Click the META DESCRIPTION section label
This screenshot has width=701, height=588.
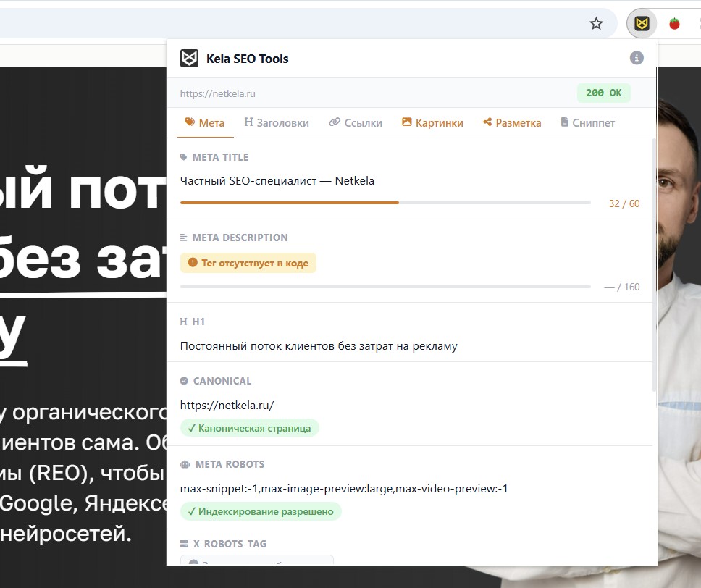[x=240, y=238]
